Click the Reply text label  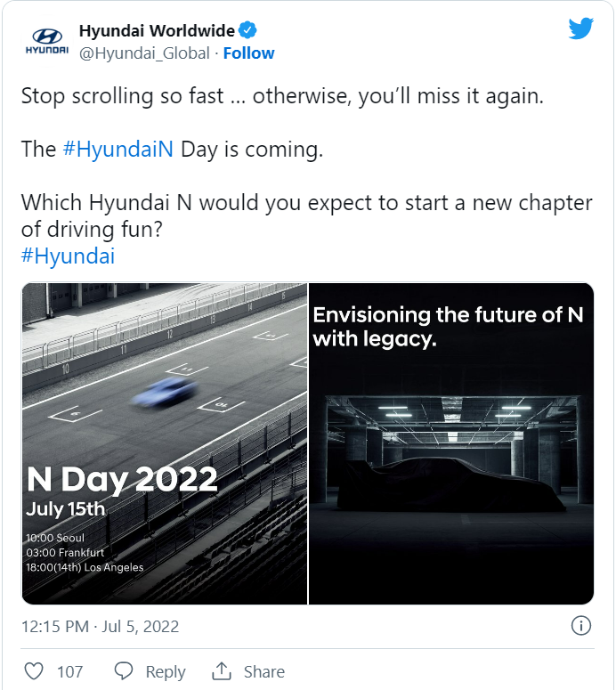pos(166,672)
